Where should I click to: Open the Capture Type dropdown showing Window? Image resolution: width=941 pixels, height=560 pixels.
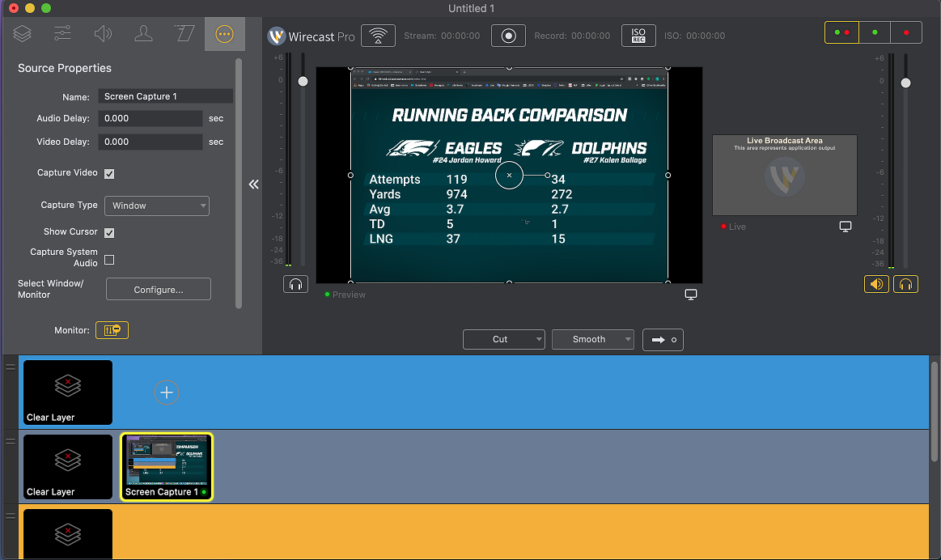pos(156,206)
